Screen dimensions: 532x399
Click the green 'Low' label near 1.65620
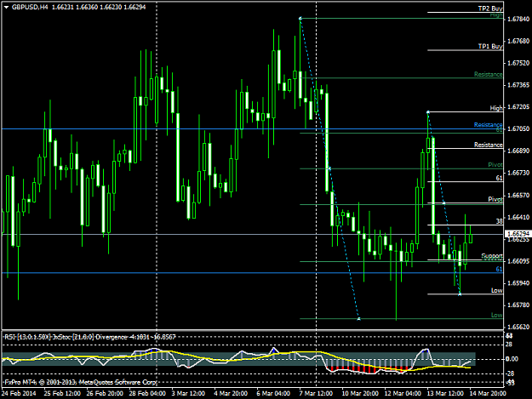pyautogui.click(x=497, y=315)
